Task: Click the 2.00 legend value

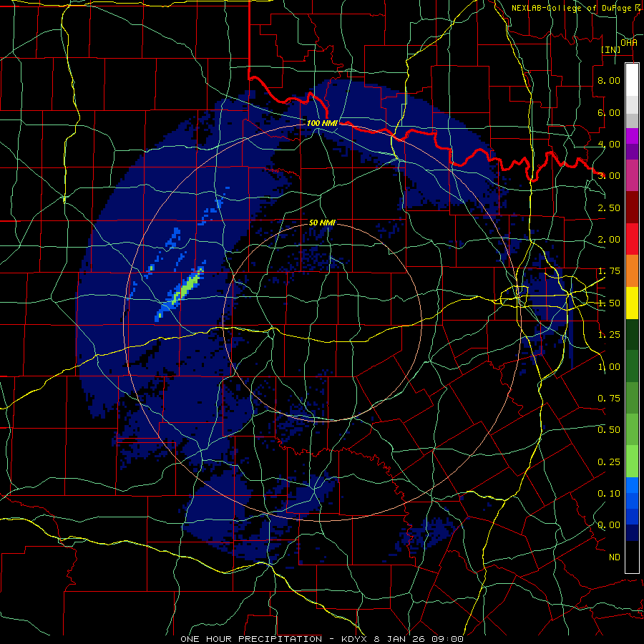Action: coord(609,240)
